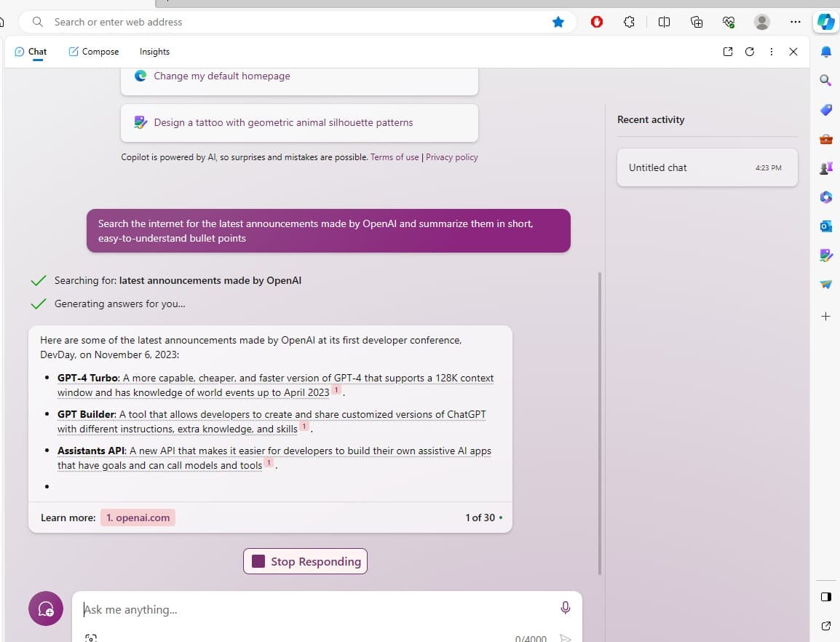Open Games from the Edge sidebar
Screen dimensions: 840x642
point(825,168)
